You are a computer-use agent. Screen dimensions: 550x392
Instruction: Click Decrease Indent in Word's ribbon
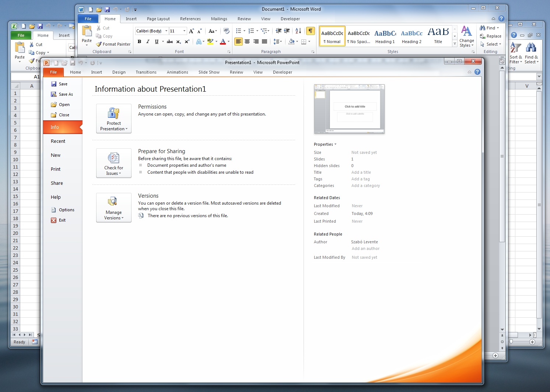pyautogui.click(x=278, y=31)
